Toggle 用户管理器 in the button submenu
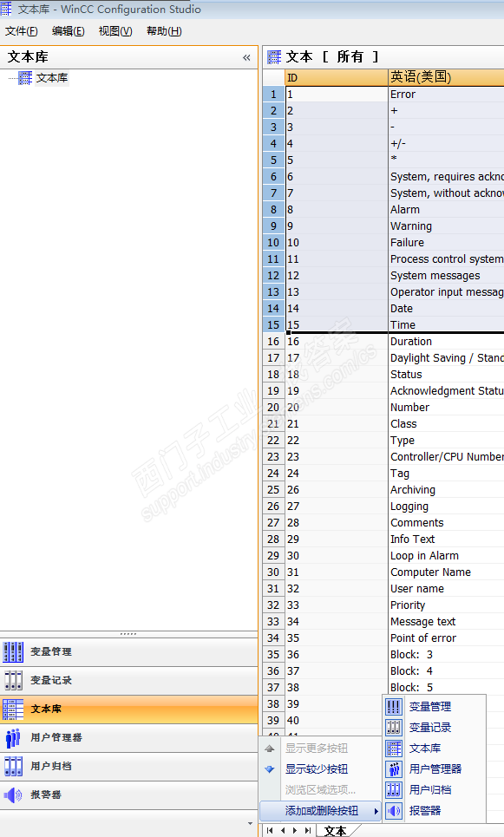 coord(434,769)
